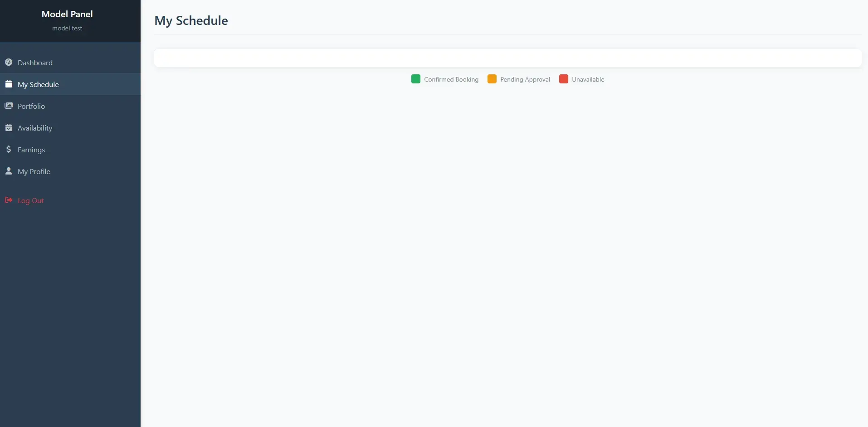The height and width of the screenshot is (427, 868).
Task: Click the Dashboard gauge icon
Action: tap(9, 62)
